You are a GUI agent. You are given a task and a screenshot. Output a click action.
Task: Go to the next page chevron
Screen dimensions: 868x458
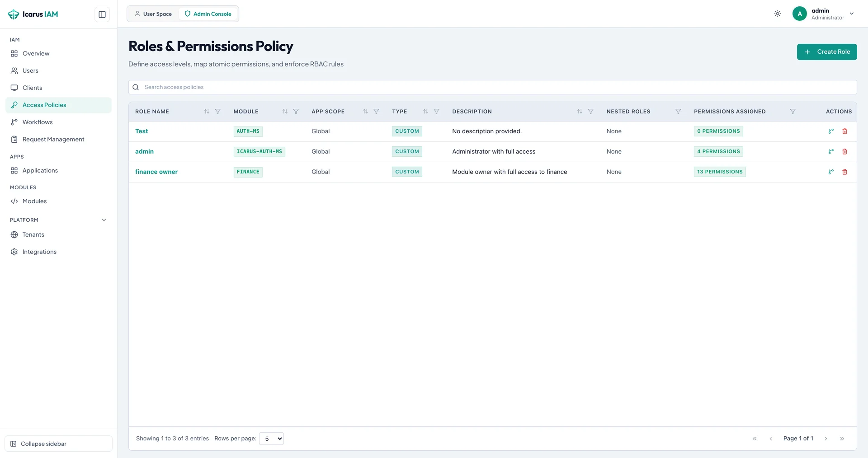pyautogui.click(x=826, y=439)
